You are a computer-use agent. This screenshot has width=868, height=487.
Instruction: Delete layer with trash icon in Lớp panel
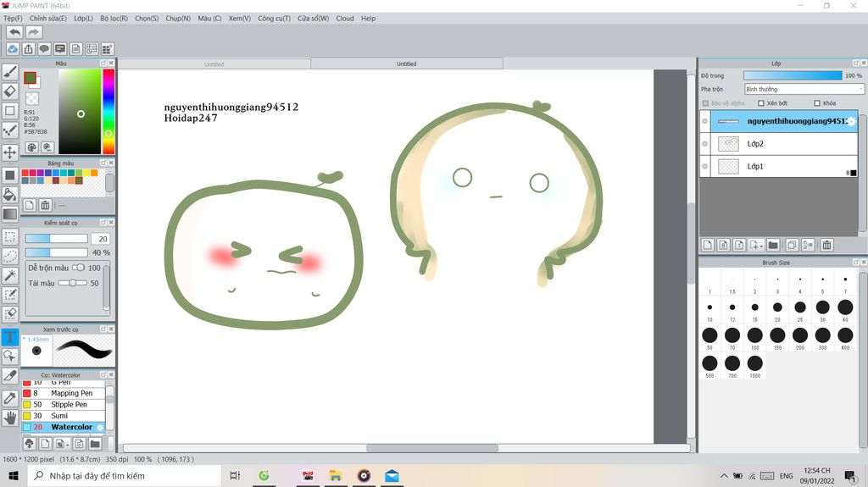826,245
